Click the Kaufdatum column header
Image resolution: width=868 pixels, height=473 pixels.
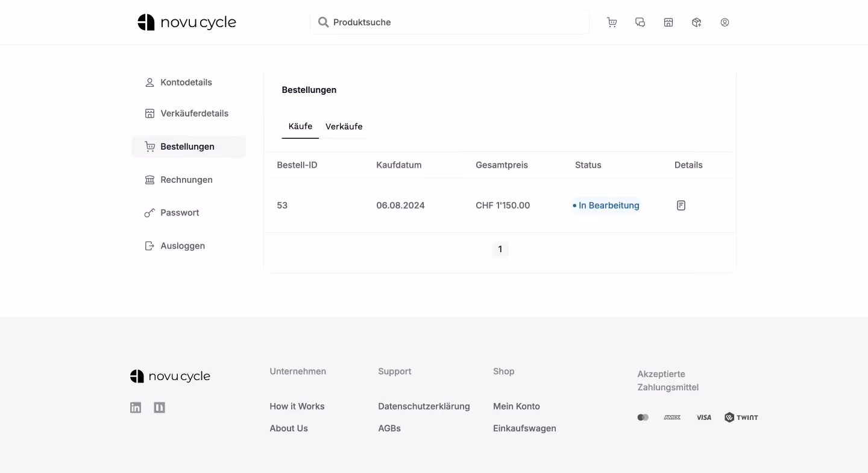coord(399,165)
